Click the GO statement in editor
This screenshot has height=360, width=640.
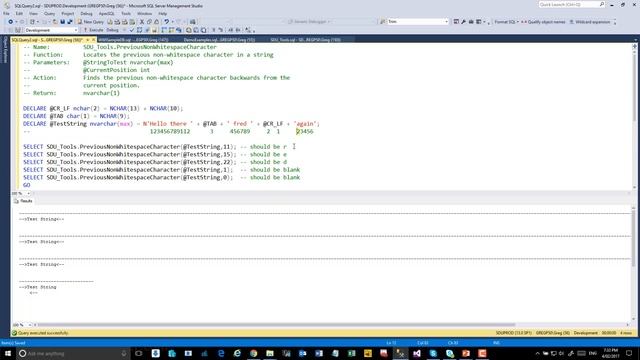(27, 185)
